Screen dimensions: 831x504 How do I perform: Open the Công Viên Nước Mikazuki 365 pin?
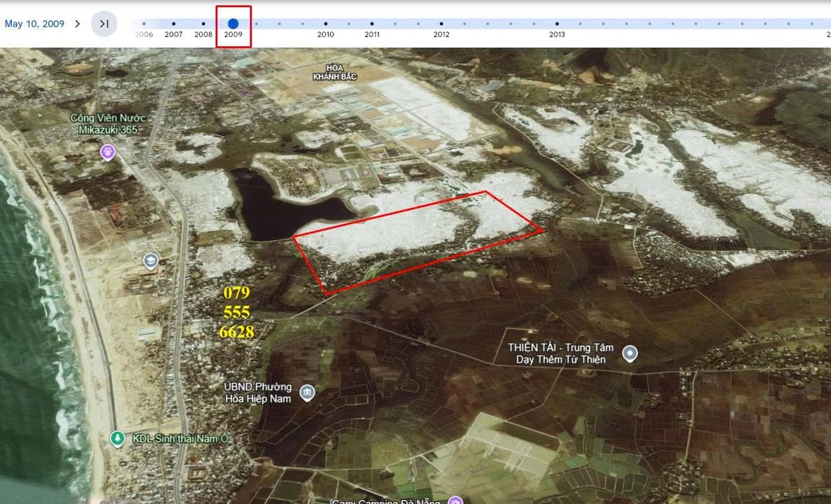(x=107, y=151)
